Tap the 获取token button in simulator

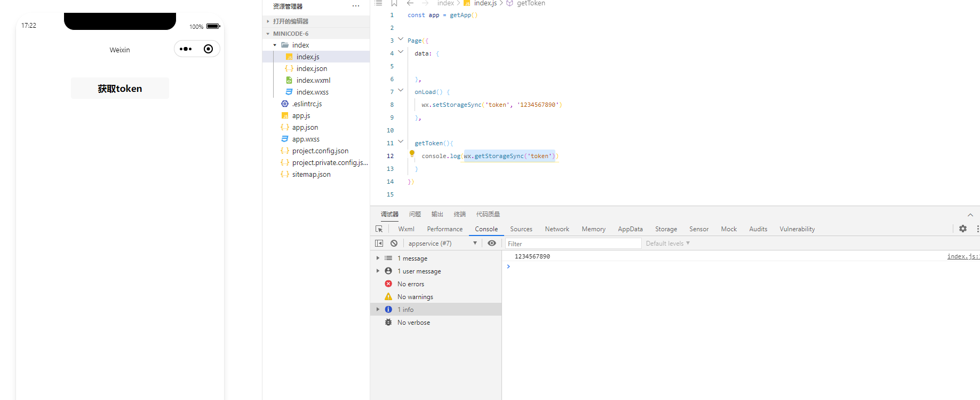point(120,89)
